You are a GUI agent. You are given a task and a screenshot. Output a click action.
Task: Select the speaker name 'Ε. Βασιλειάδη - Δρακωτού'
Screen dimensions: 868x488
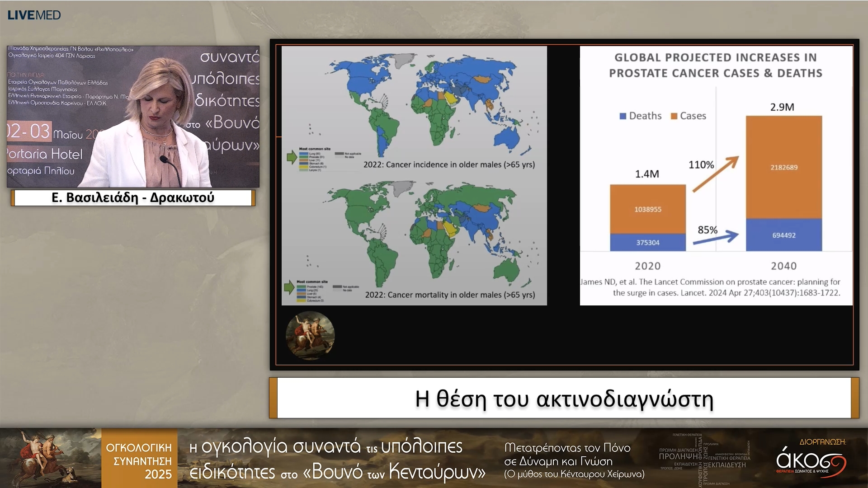pos(133,197)
